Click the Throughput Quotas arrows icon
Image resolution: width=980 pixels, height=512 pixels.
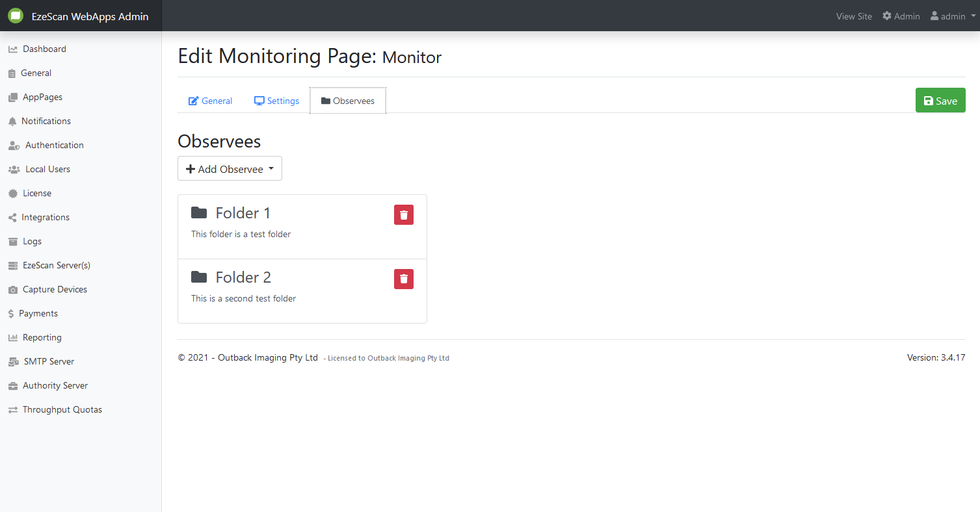(x=12, y=410)
